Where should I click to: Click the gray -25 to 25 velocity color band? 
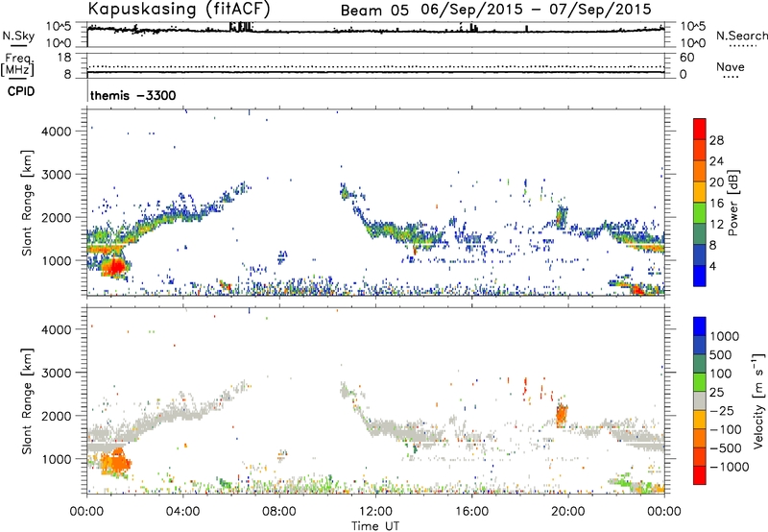tap(700, 400)
